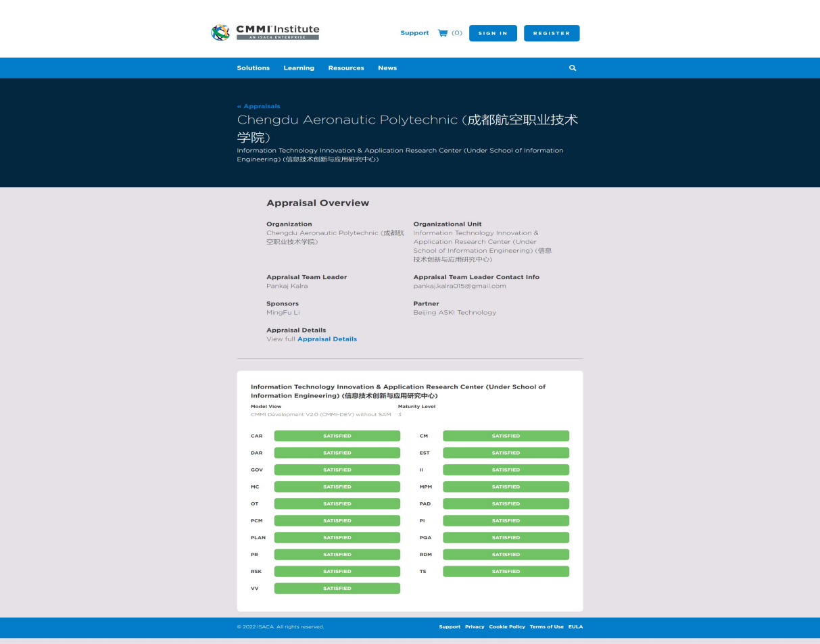The image size is (820, 644).
Task: Click the Support link in the header
Action: point(414,33)
